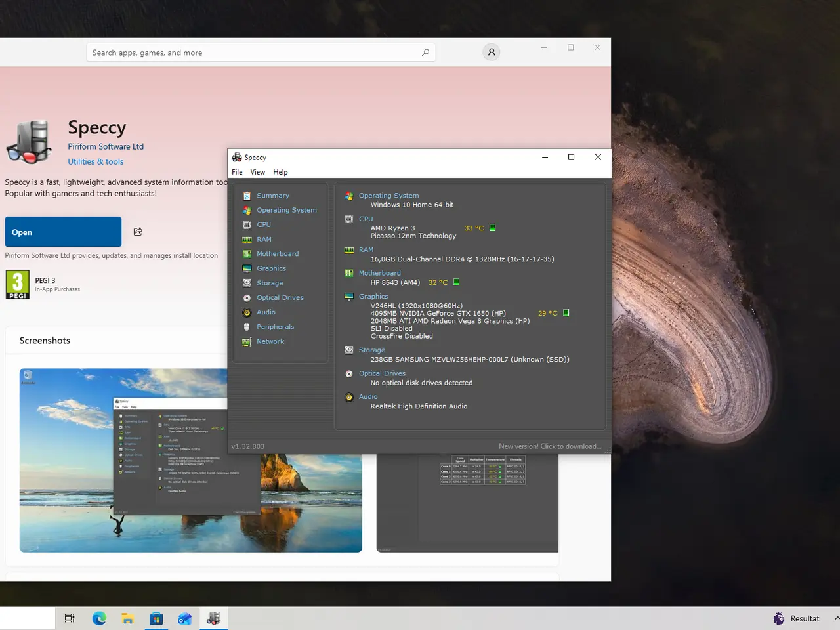Click the Optical Drives heading in the summary panel
Screen dimensions: 840x630
click(x=382, y=373)
